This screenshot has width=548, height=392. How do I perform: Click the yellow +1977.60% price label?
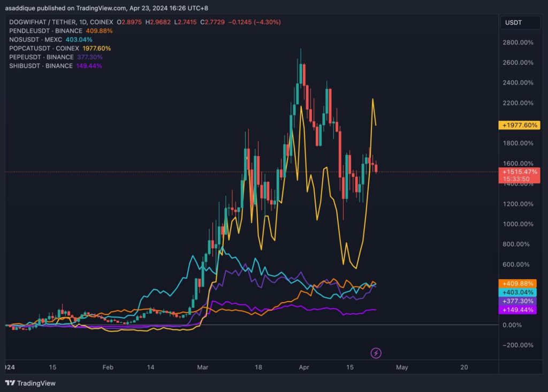[x=519, y=125]
